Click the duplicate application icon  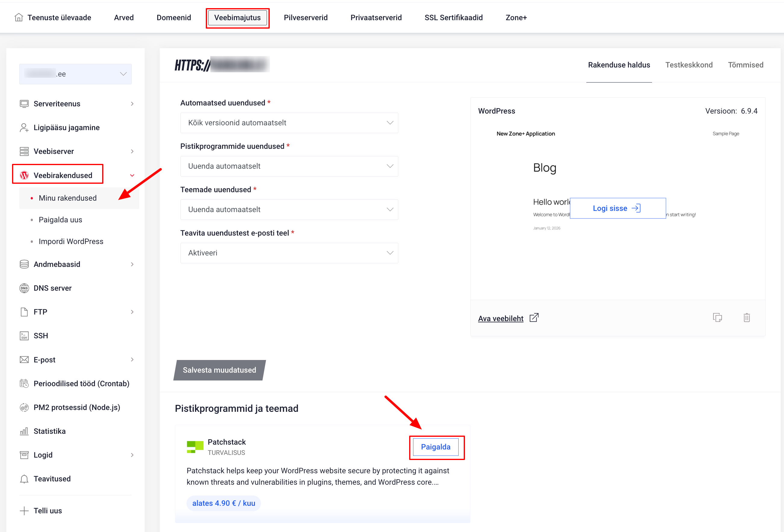click(717, 318)
